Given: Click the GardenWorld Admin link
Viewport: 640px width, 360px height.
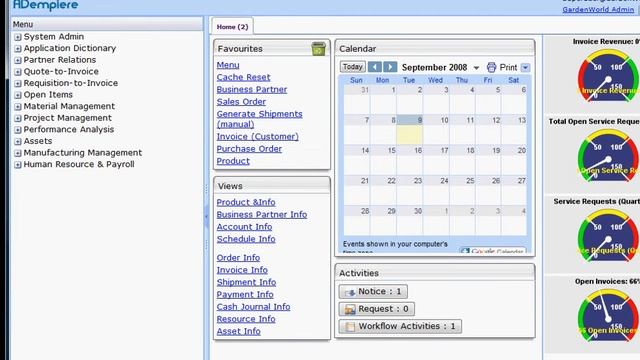Looking at the screenshot, I should pyautogui.click(x=598, y=9).
